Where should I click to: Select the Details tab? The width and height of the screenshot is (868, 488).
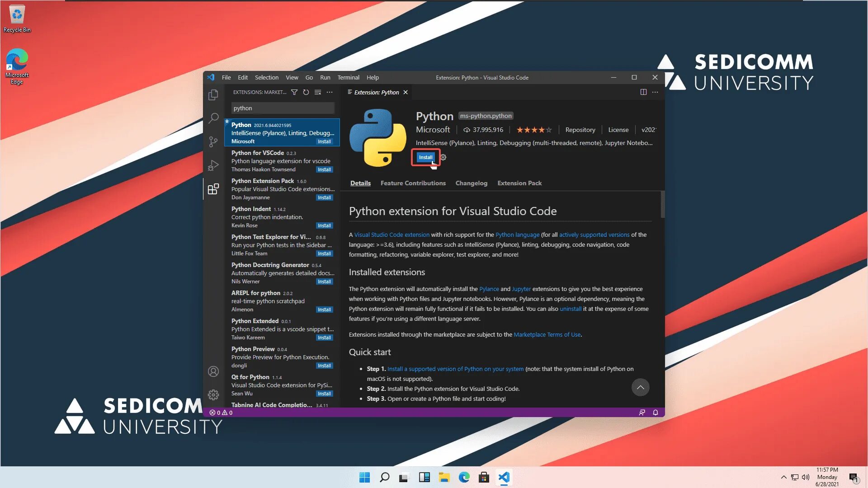pos(360,183)
